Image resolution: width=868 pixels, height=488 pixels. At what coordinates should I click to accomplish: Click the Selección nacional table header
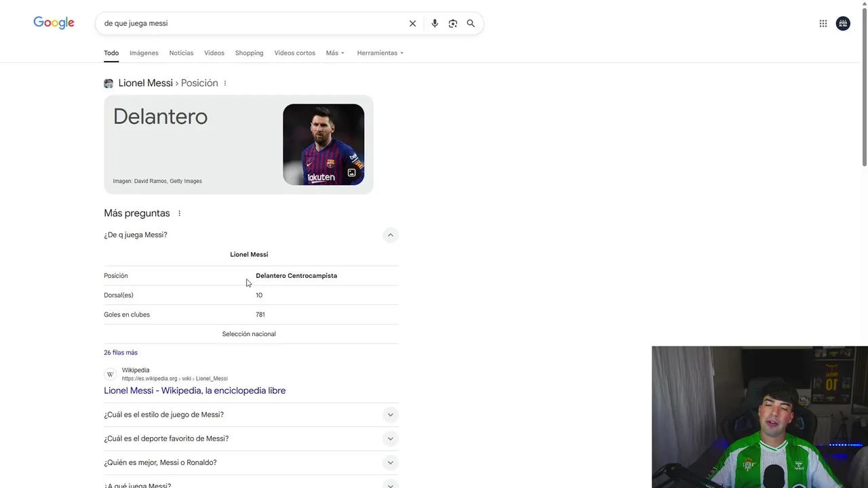click(249, 334)
